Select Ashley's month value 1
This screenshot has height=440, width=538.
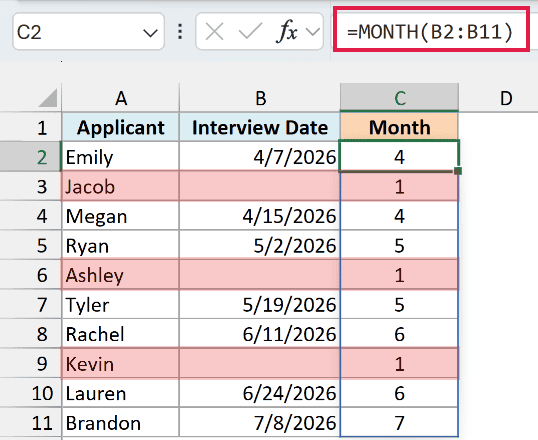tap(399, 275)
